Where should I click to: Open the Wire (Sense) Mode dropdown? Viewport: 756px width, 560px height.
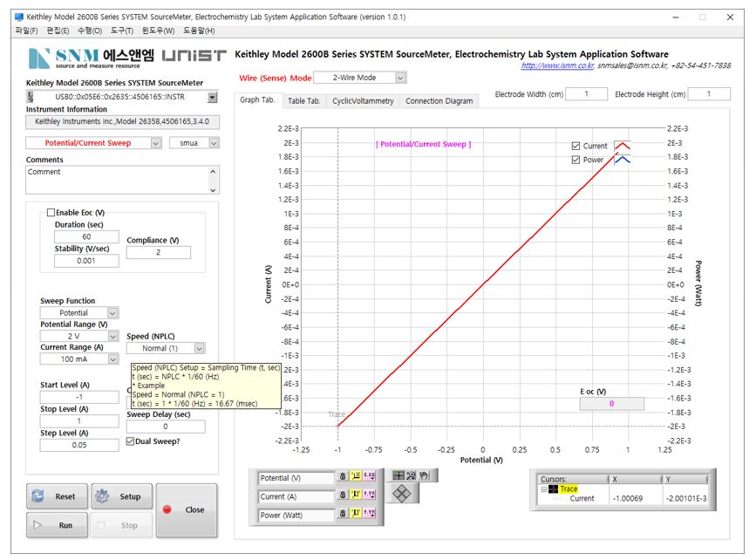[400, 78]
